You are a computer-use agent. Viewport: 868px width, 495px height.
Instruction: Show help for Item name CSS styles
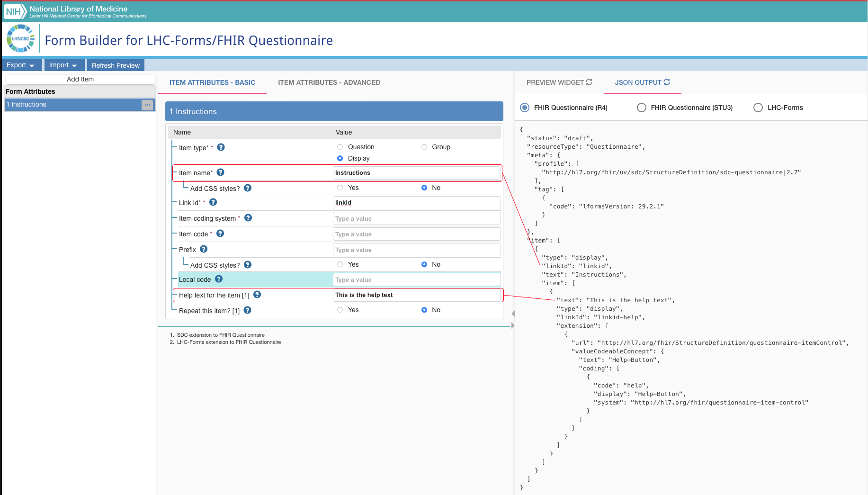tap(248, 188)
